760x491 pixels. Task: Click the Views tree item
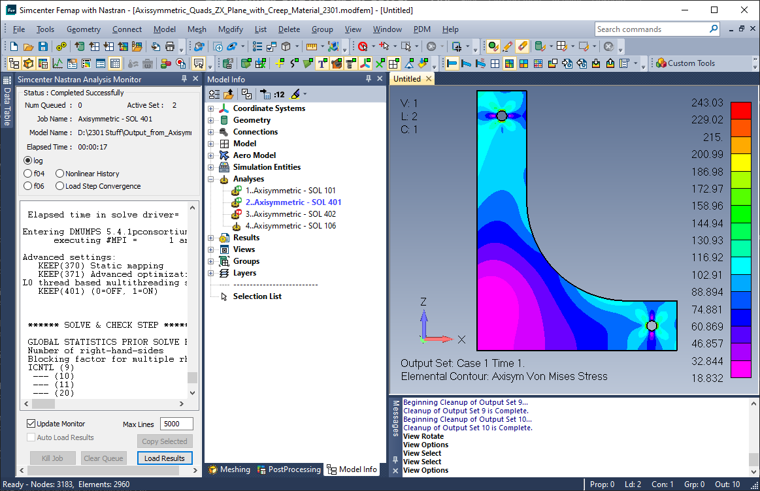244,249
